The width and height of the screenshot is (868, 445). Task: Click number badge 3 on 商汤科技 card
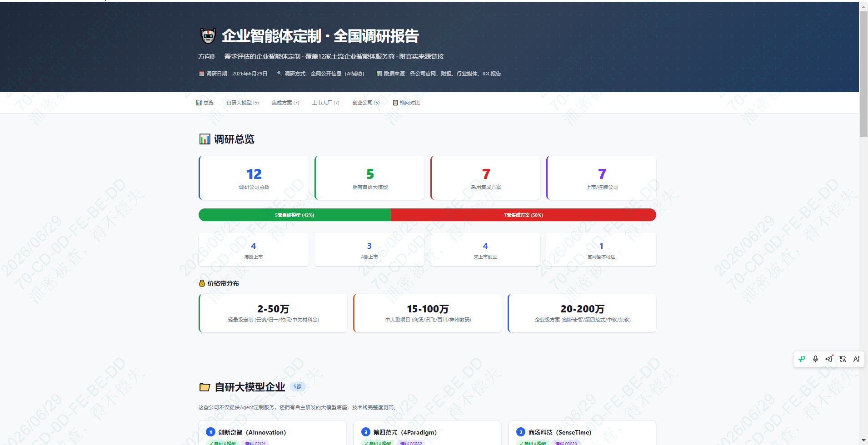[x=521, y=432]
